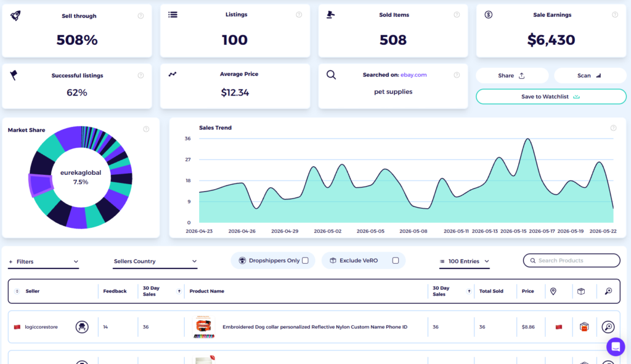Screen dimensions: 631x364
Task: Sort by product 30 Day Sales arrow
Action: (x=469, y=291)
